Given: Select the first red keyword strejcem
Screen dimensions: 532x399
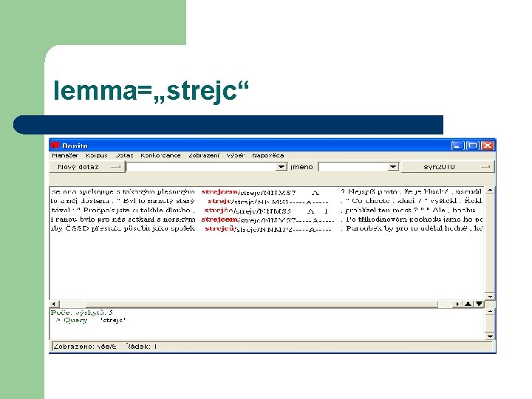Looking at the screenshot, I should (x=219, y=192).
